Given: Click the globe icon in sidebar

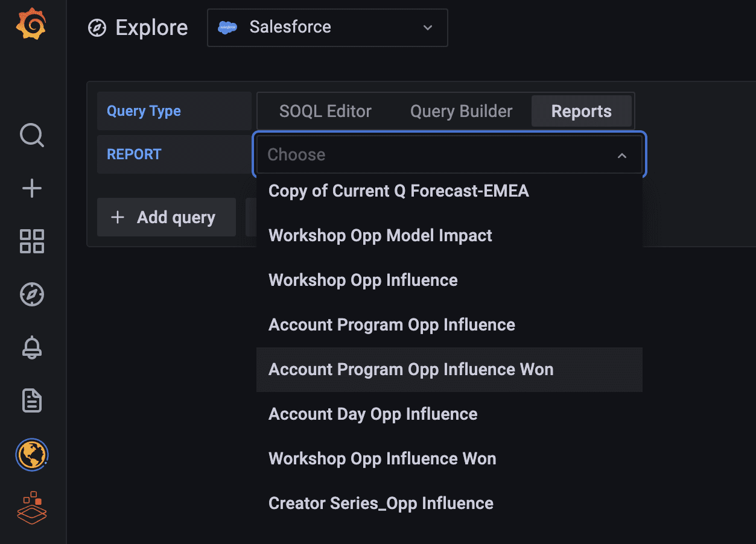Looking at the screenshot, I should (x=32, y=455).
